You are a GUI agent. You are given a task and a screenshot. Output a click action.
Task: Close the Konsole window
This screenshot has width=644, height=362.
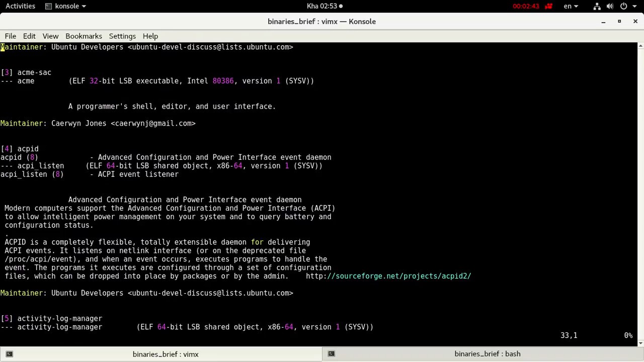click(x=635, y=21)
